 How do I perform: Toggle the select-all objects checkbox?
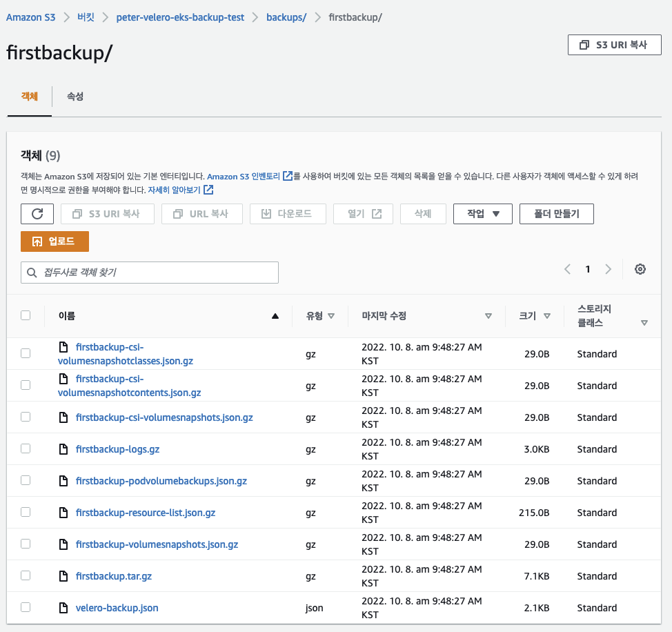point(26,315)
